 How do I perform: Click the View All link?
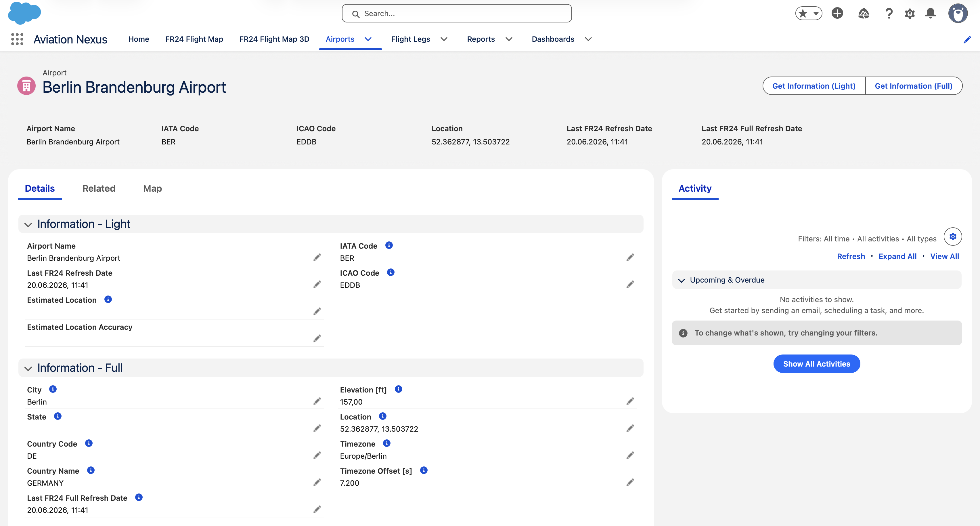[x=944, y=256]
